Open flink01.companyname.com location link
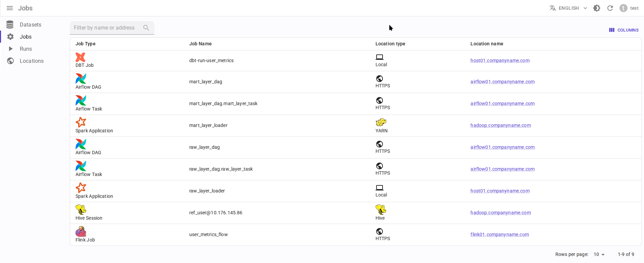This screenshot has width=644, height=263. click(499, 234)
